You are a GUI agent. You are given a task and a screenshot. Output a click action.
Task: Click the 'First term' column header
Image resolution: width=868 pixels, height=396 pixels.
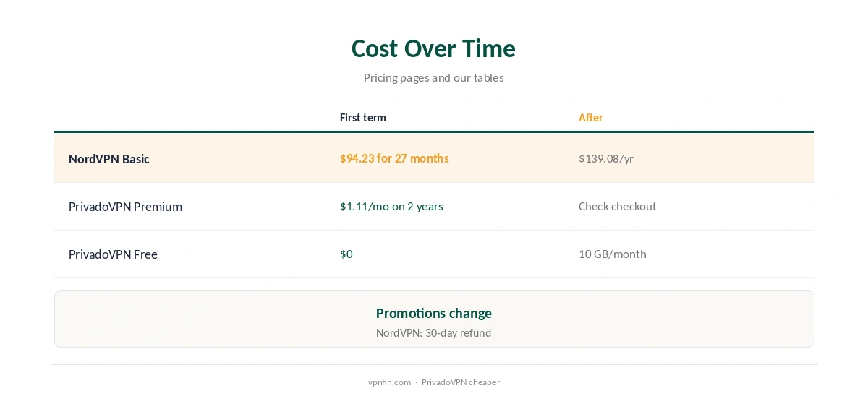[x=362, y=118]
